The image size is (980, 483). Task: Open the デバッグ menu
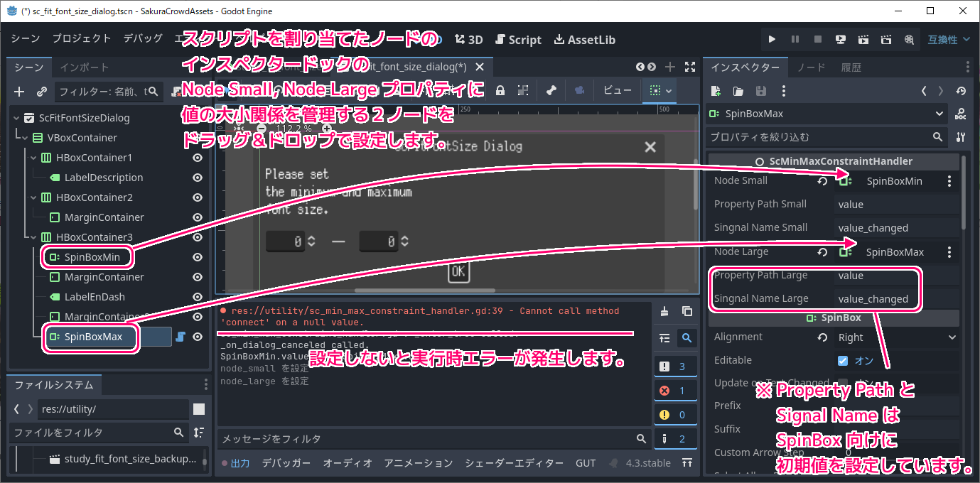[143, 39]
